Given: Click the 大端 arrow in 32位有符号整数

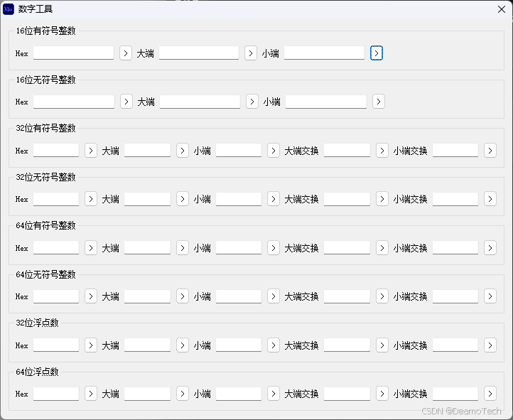Looking at the screenshot, I should click(183, 151).
